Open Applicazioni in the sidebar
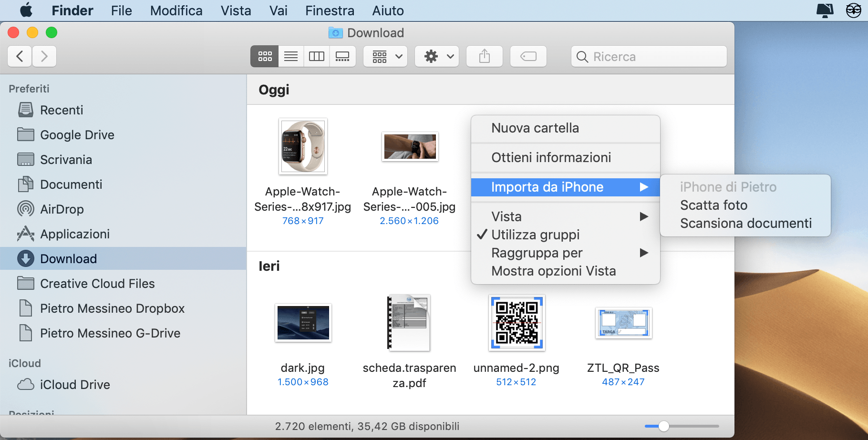The image size is (868, 440). pos(123,234)
